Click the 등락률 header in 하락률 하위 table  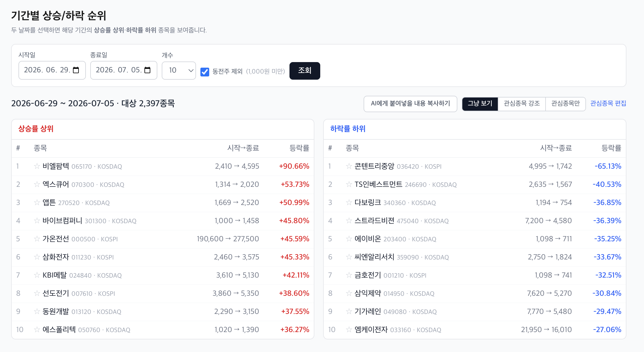click(x=611, y=148)
